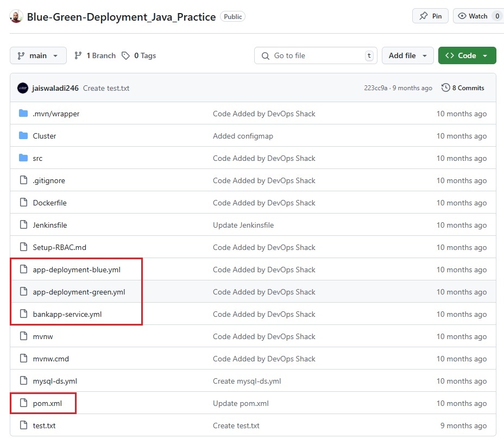This screenshot has height=438, width=504.
Task: Click the 223cc9a commit hash
Action: click(375, 88)
